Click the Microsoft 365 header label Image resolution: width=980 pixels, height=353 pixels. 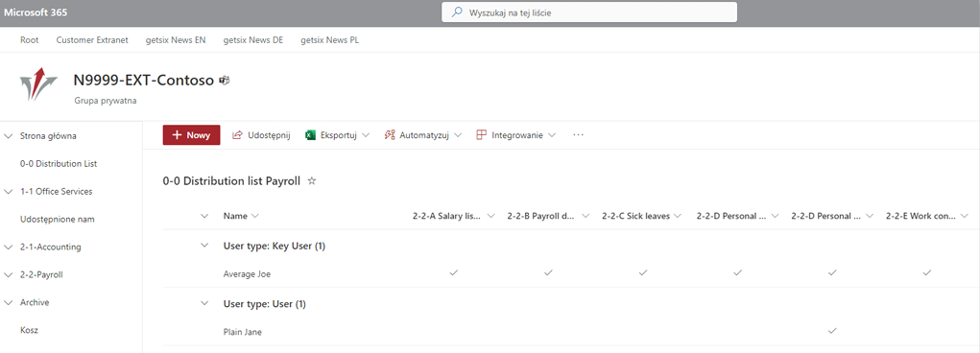coord(36,12)
